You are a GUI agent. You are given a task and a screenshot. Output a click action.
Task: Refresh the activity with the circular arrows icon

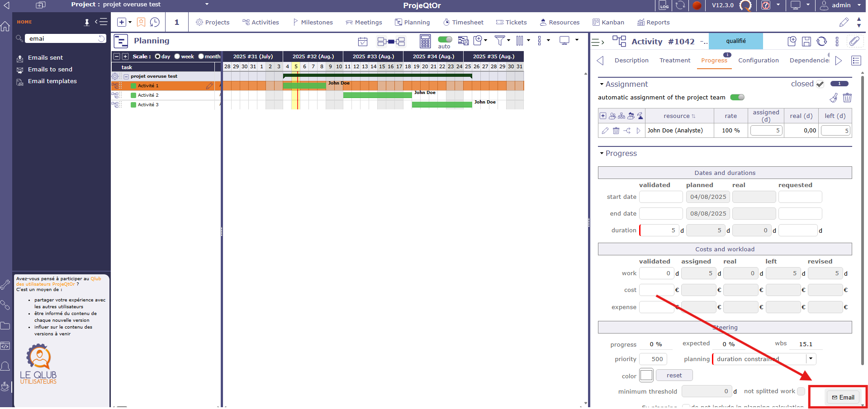(821, 41)
